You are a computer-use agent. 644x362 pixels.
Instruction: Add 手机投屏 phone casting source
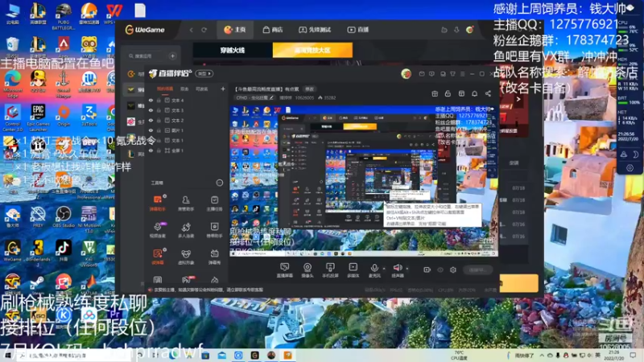[x=330, y=270]
